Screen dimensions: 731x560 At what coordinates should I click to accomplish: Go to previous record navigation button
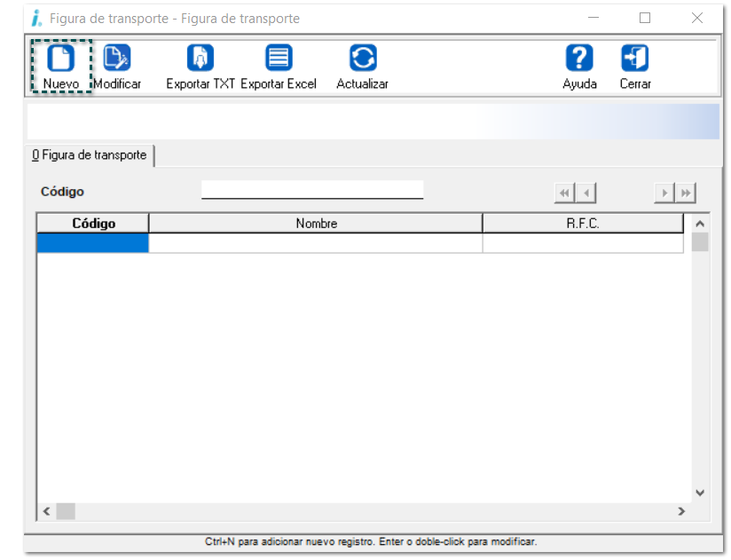(x=586, y=193)
